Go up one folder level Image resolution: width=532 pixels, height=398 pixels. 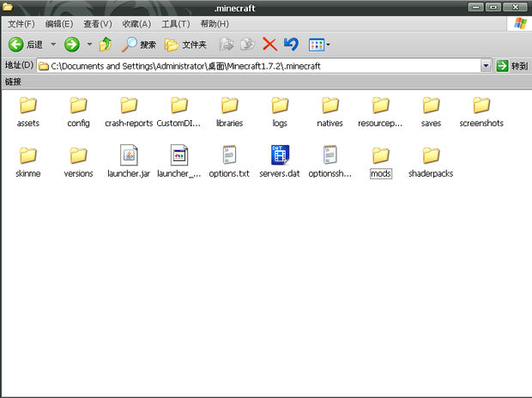click(106, 44)
